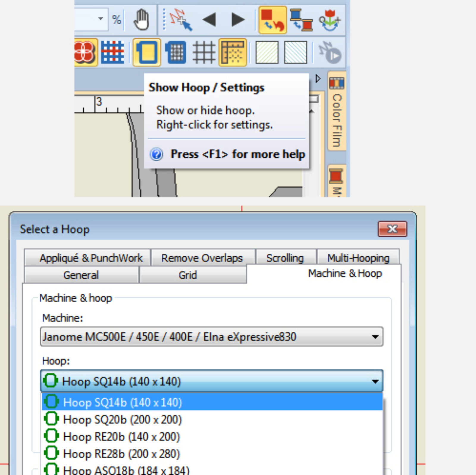This screenshot has width=476, height=475.
Task: Select the Pan hand tool
Action: [x=141, y=20]
